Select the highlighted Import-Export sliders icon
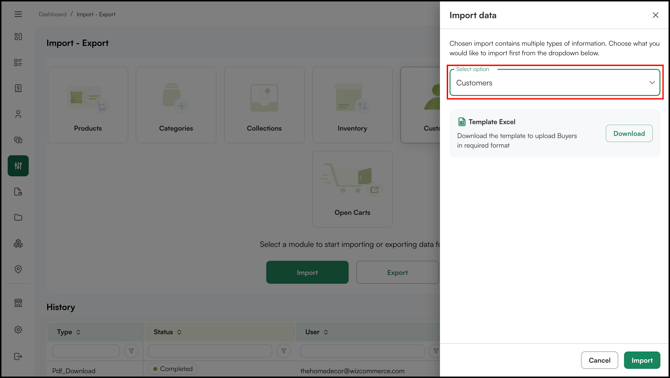 pyautogui.click(x=18, y=166)
